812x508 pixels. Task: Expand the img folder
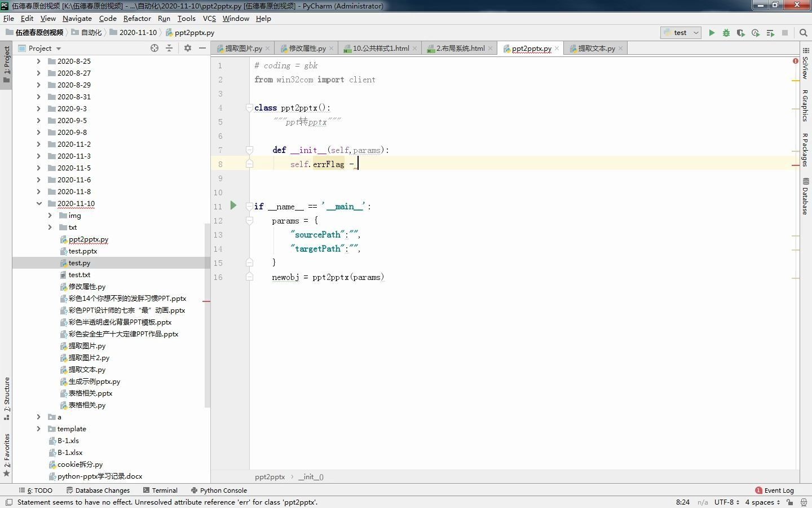point(50,215)
